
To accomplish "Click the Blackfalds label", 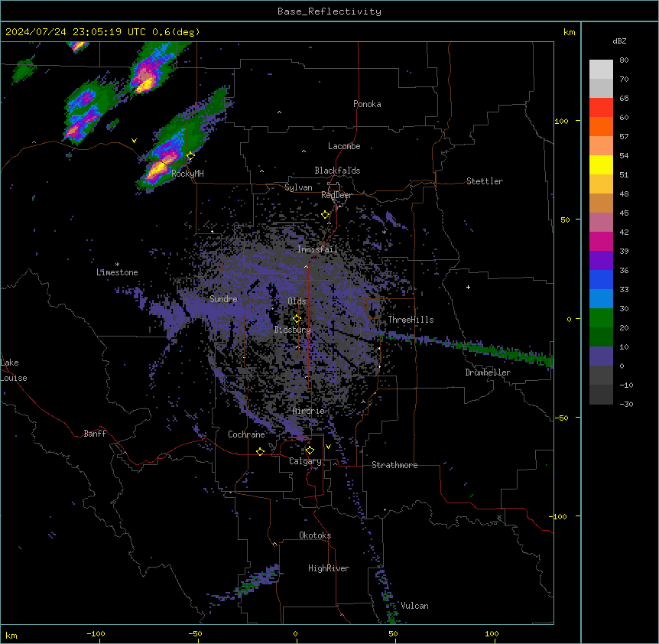I will point(337,171).
